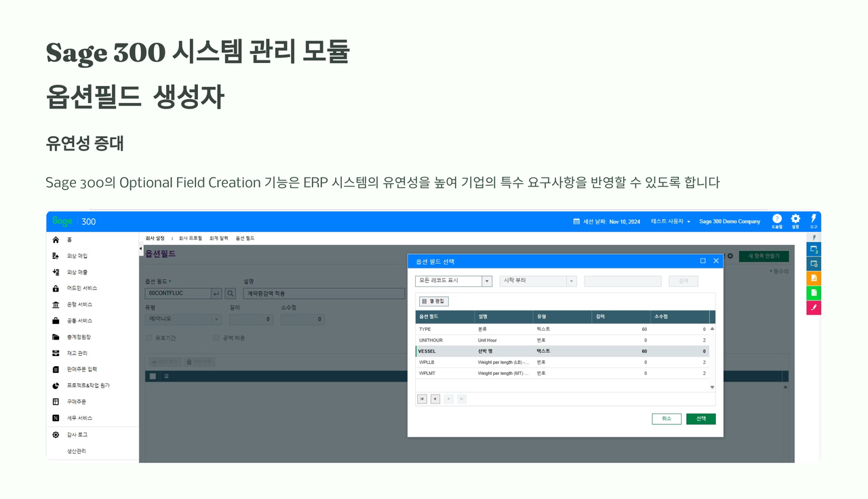Image resolution: width=868 pixels, height=499 pixels.
Task: Open the 도구 lightning icon in header
Action: (814, 219)
